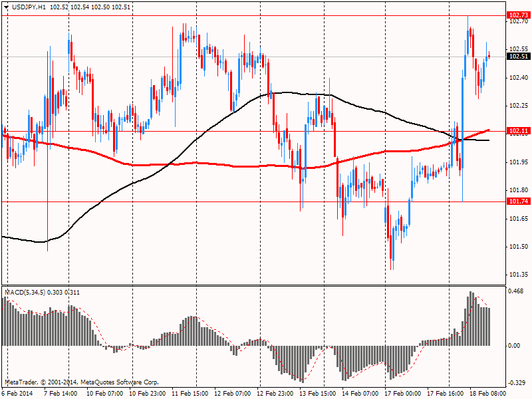Viewport: 532px width, 399px height.
Task: Click the 14 Feb 07:00 time label
Action: pyautogui.click(x=360, y=393)
